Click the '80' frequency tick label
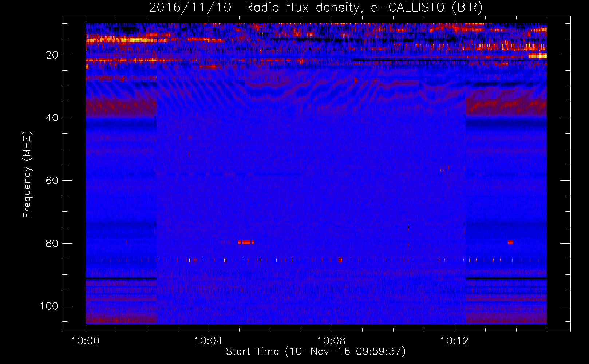Viewport: 589px width, 364px height. pos(52,244)
